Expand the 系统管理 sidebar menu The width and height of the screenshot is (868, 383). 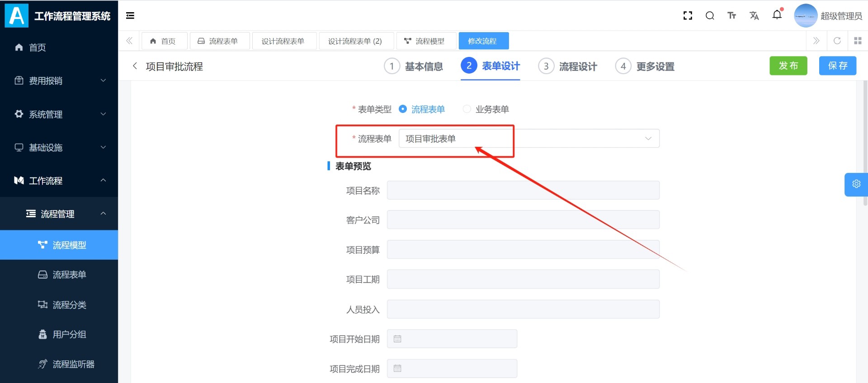coord(59,114)
